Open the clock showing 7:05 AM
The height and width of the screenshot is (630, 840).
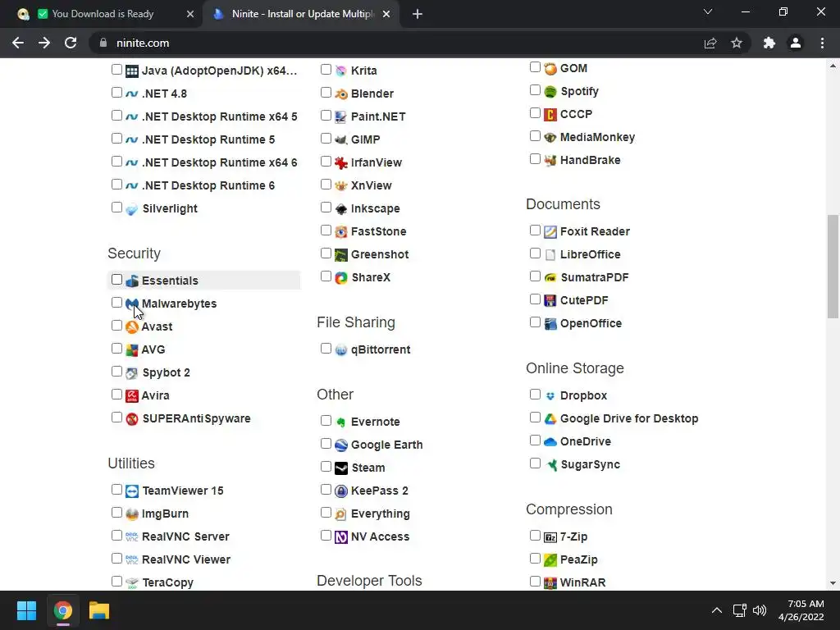(x=801, y=610)
